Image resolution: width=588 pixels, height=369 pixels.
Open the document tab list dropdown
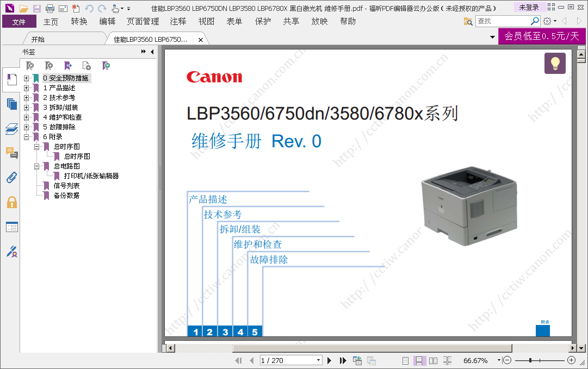[492, 37]
